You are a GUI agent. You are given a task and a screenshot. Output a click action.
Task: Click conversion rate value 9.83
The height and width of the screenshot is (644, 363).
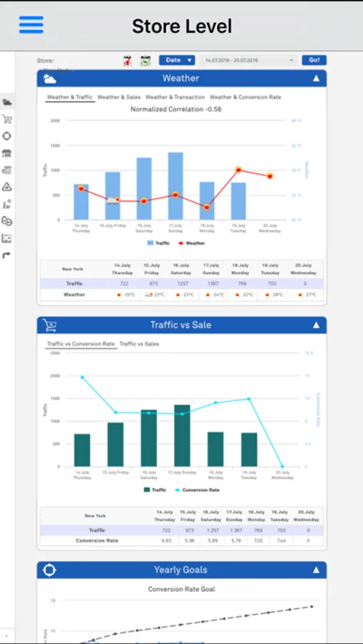[x=166, y=541]
